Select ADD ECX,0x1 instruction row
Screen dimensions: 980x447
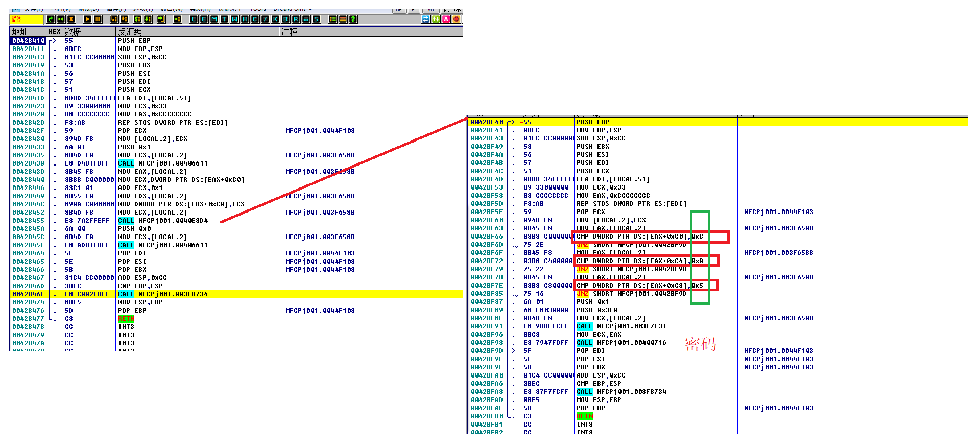[x=140, y=188]
